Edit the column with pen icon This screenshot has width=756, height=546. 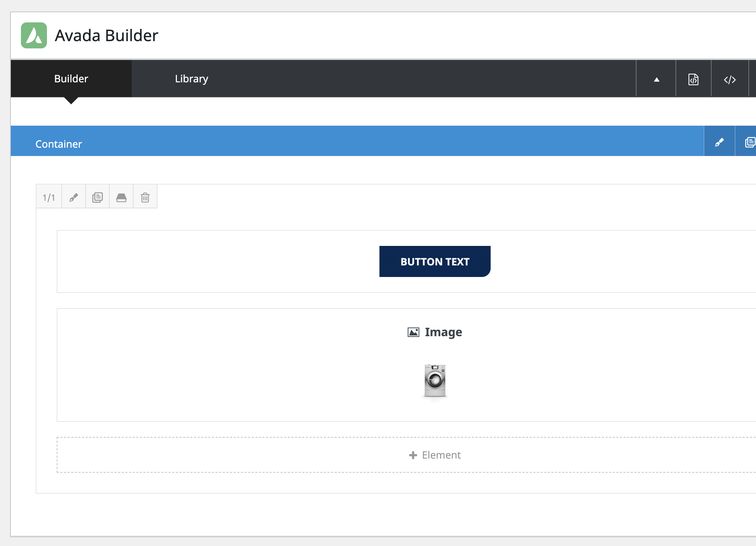74,197
